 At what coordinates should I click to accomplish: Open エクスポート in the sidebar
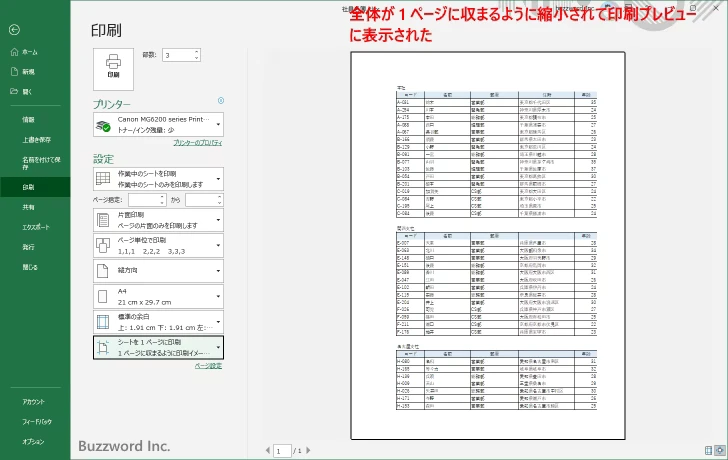[35, 227]
